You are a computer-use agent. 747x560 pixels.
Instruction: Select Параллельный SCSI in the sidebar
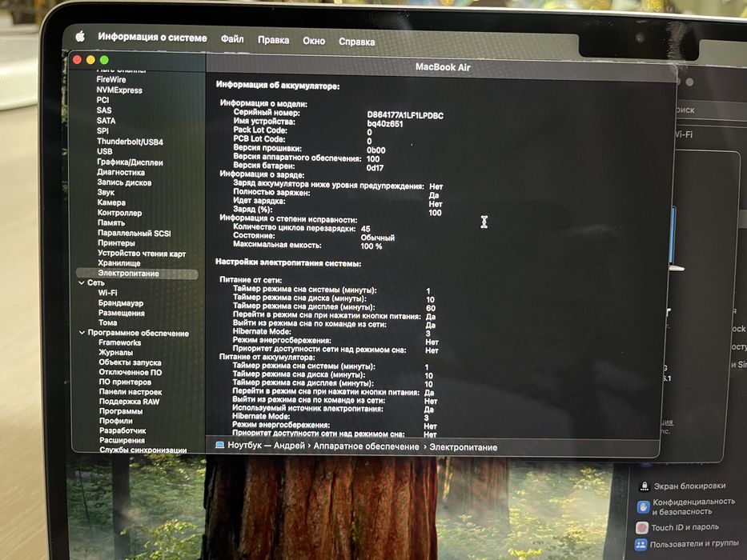coord(134,233)
